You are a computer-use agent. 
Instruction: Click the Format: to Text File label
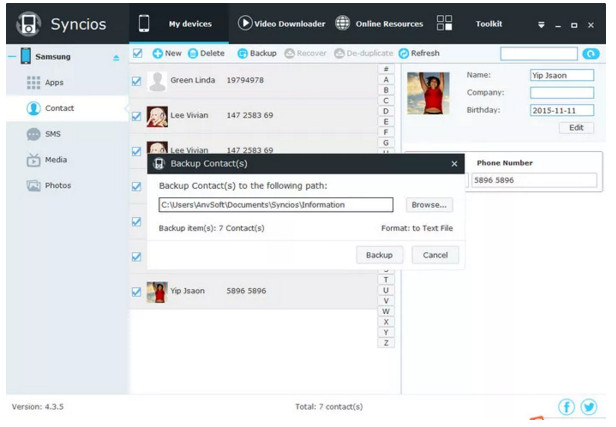point(417,228)
